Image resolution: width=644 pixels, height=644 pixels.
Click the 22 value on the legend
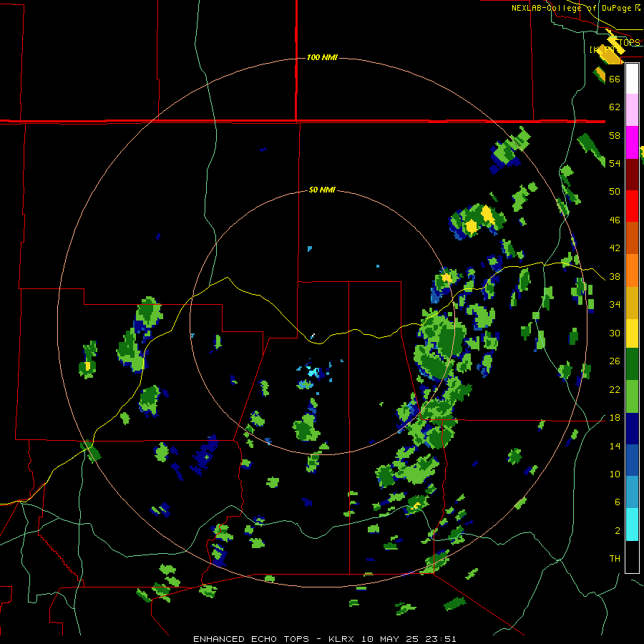point(615,390)
